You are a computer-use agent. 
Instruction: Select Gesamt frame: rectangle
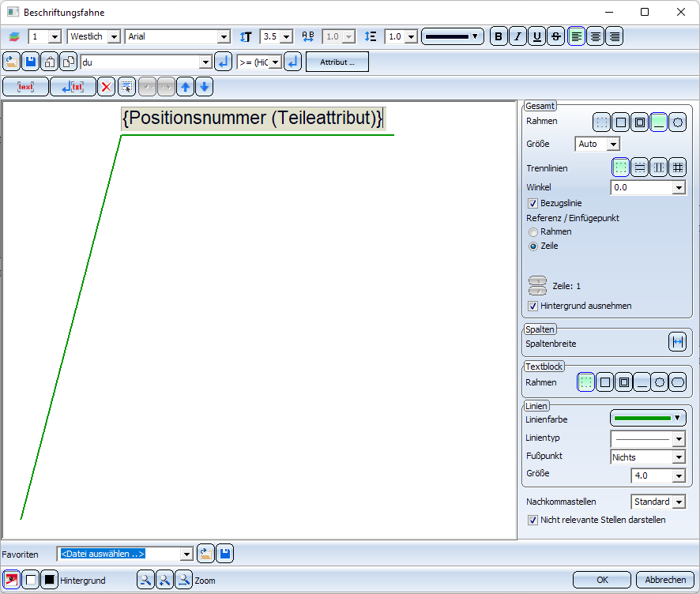point(620,122)
